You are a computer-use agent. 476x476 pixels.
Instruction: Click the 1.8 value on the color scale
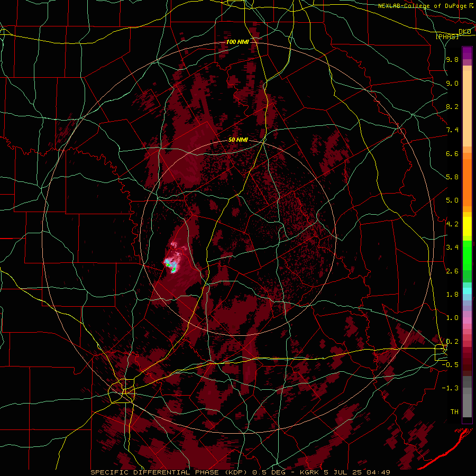pyautogui.click(x=452, y=295)
